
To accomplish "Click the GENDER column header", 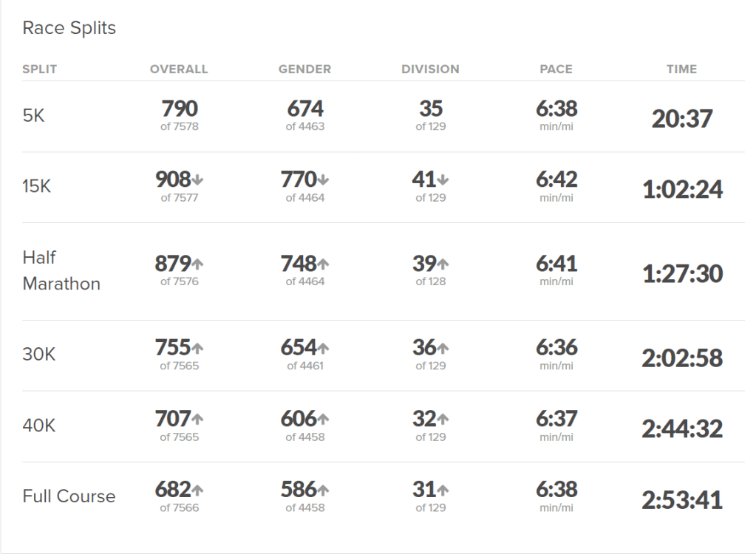I will pyautogui.click(x=304, y=69).
